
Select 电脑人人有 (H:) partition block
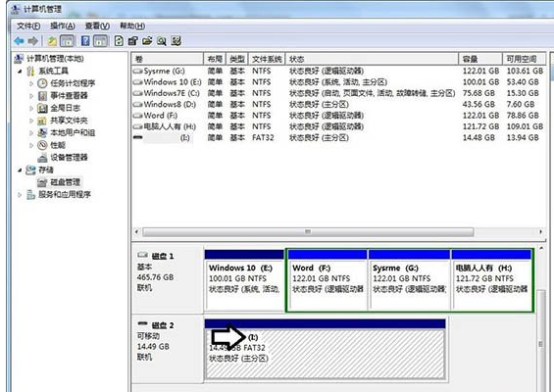point(492,280)
